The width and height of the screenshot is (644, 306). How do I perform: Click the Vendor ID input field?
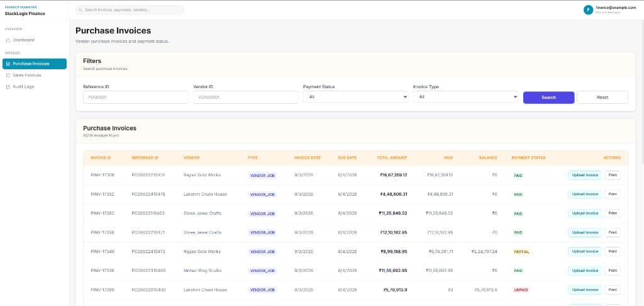(x=246, y=98)
